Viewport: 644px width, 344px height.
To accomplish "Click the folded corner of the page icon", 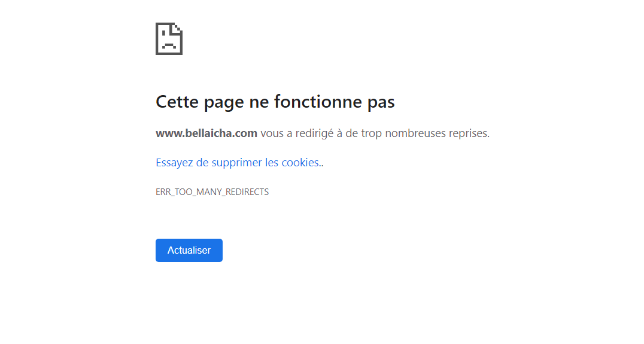I will pos(177,28).
